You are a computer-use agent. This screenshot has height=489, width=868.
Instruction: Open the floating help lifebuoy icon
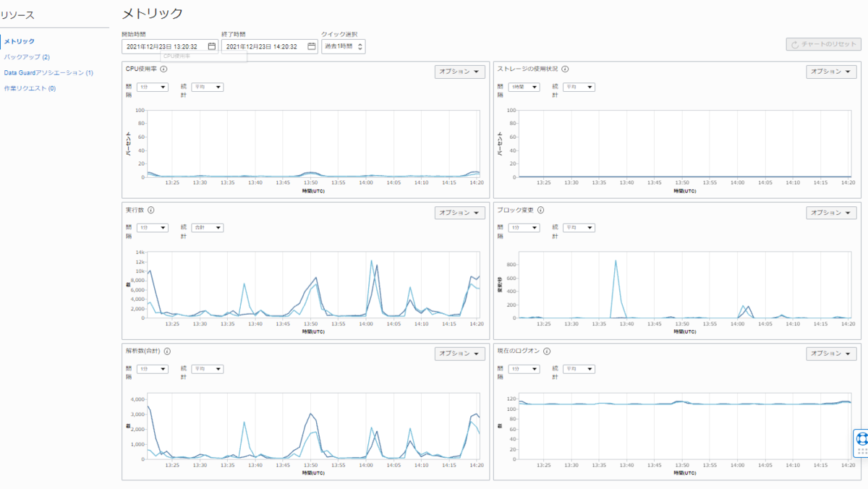coord(861,438)
